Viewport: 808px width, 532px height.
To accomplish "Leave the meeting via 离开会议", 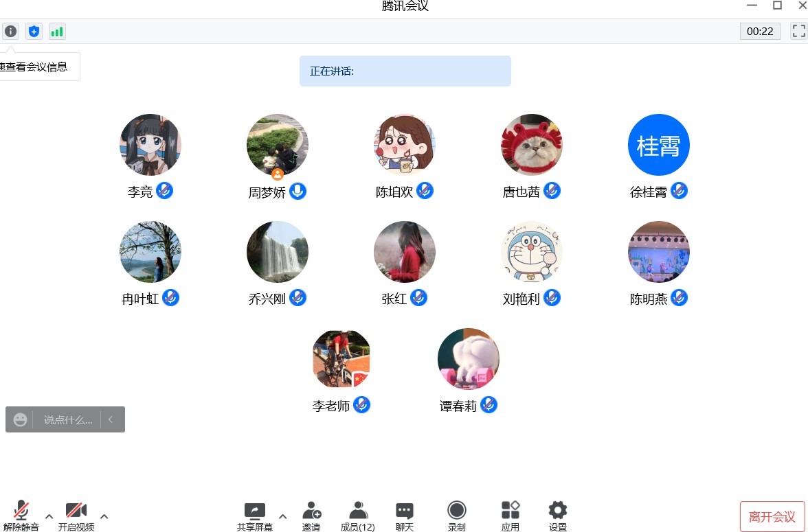I will click(772, 516).
